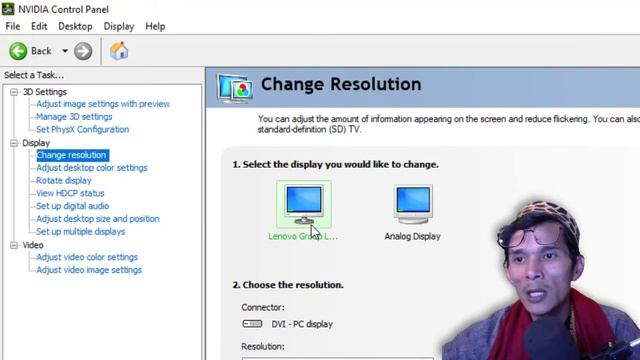Click the grey Forward arrow icon

83,51
